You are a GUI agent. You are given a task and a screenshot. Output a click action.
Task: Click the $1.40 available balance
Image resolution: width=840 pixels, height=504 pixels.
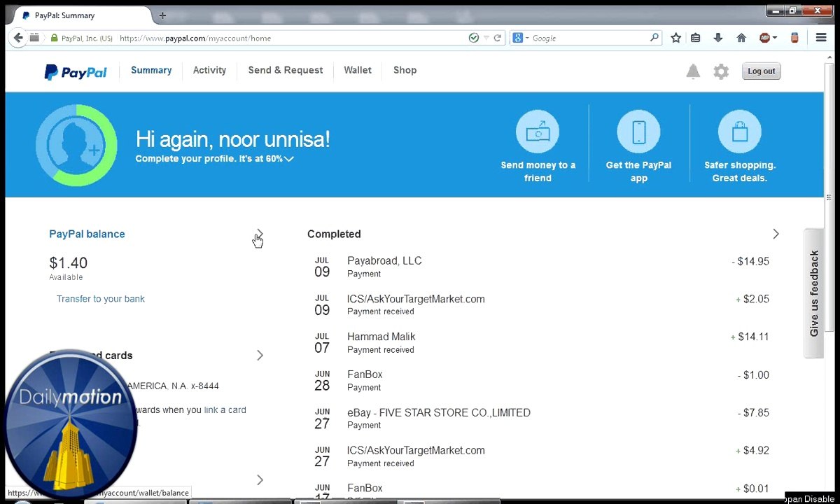point(68,263)
